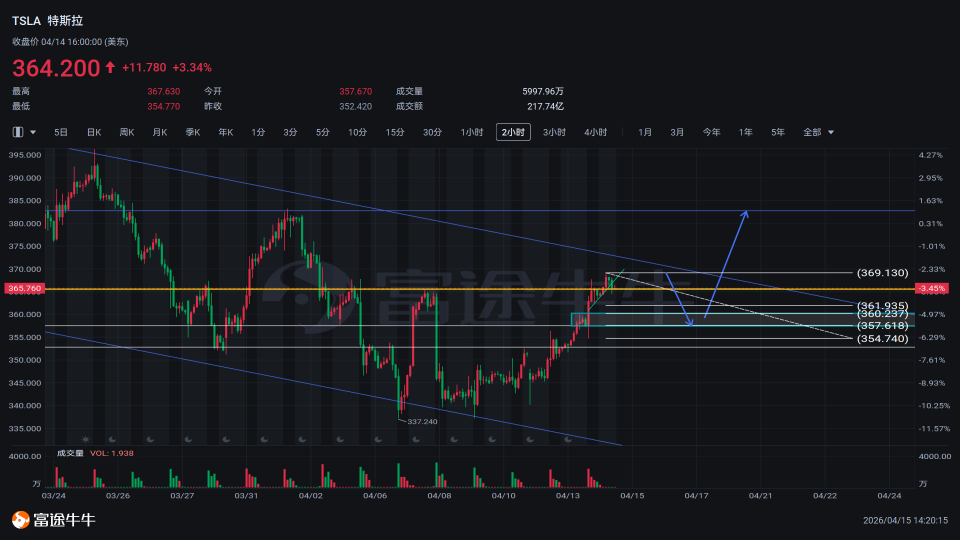Click the sun session marker on the chart

86,439
